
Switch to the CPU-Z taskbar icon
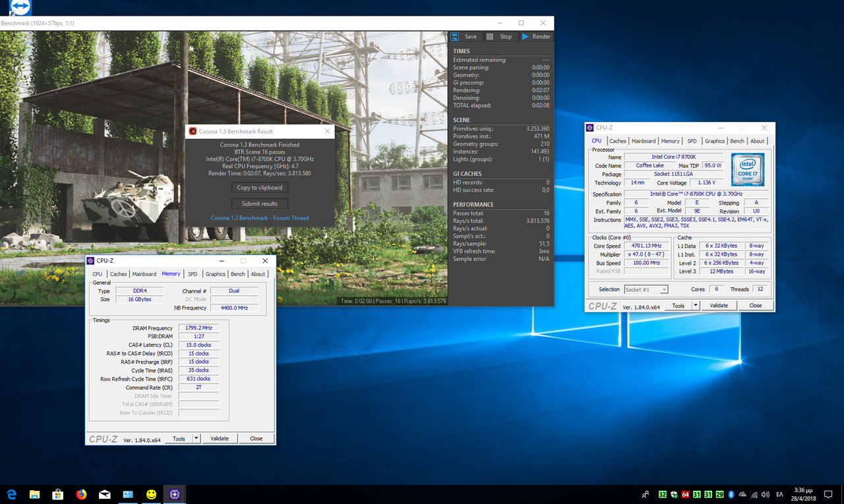[175, 494]
